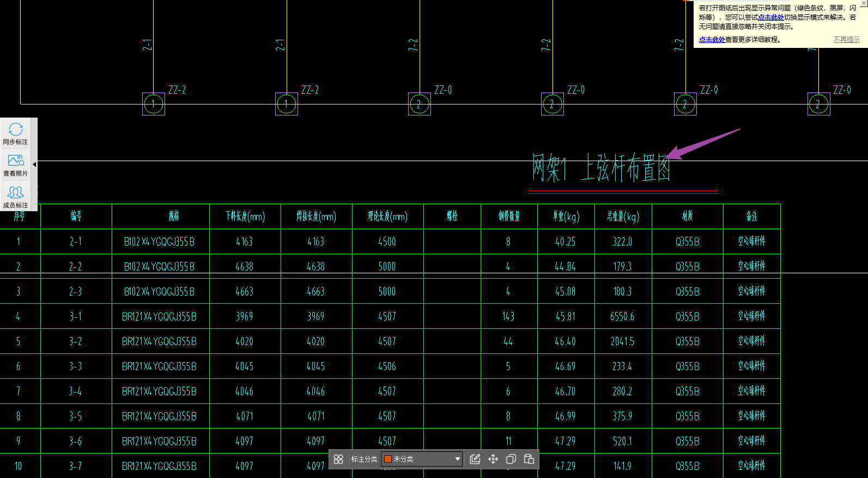Click the 钢管数量 column header
This screenshot has height=478, width=868.
509,216
